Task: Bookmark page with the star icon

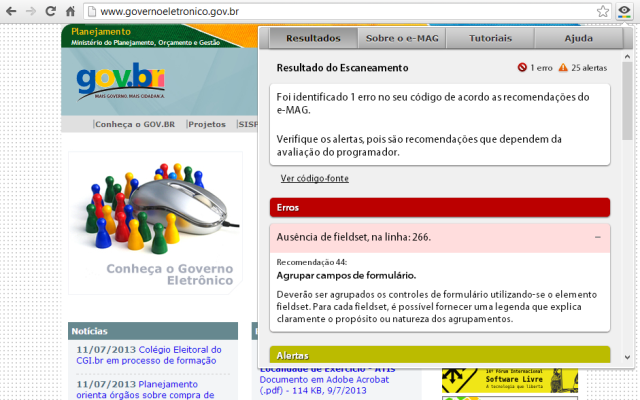Action: pos(603,11)
